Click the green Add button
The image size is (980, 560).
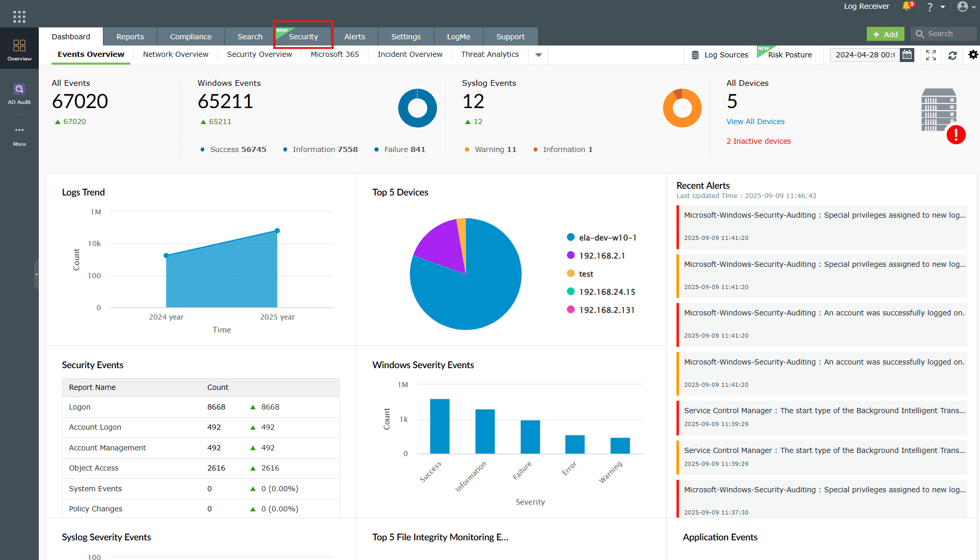click(x=885, y=34)
